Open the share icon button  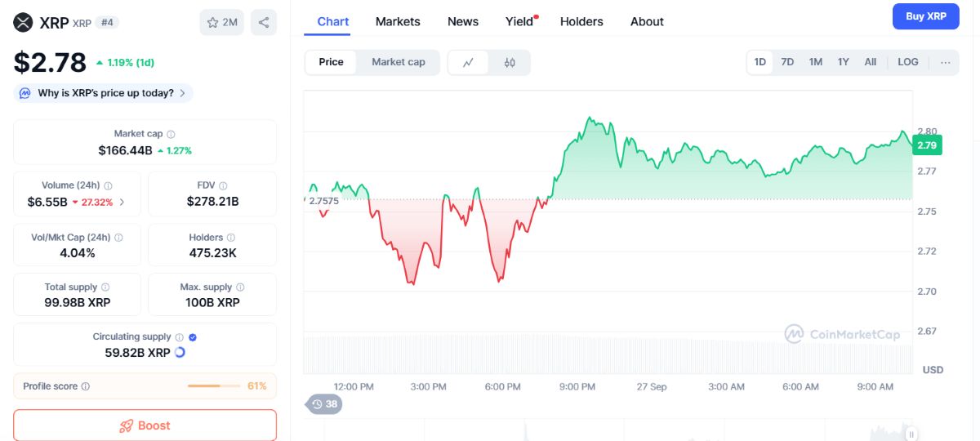pyautogui.click(x=263, y=22)
